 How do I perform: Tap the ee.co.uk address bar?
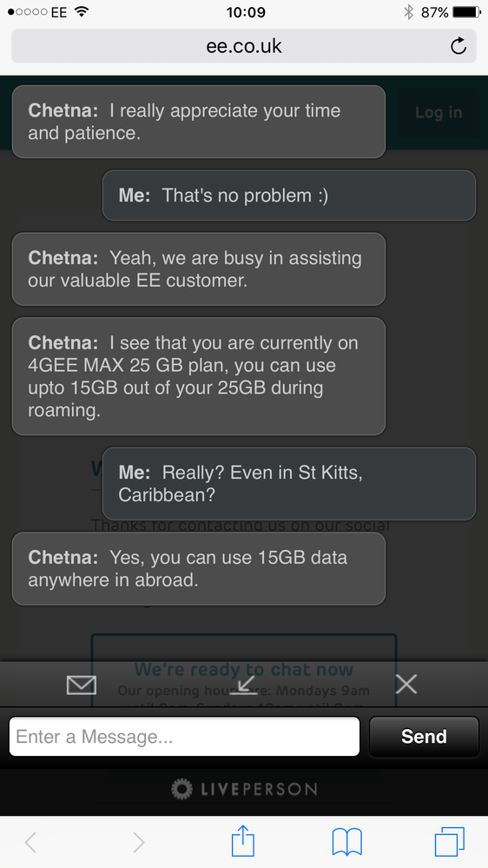(x=244, y=46)
